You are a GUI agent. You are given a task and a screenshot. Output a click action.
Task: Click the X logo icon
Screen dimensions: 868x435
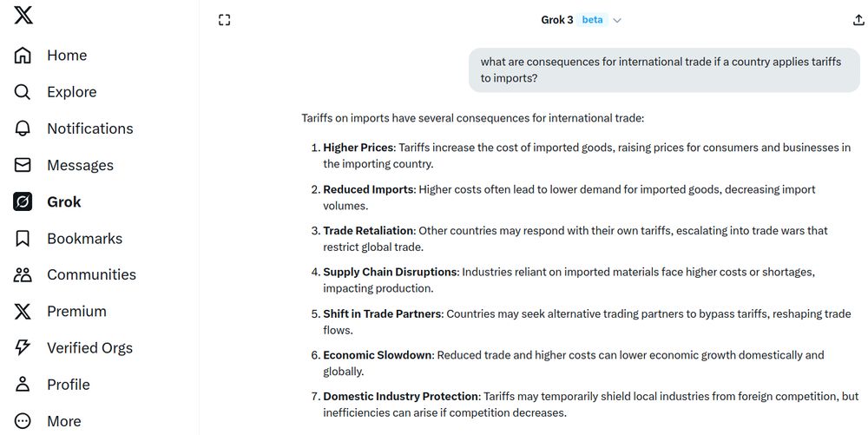pos(23,15)
